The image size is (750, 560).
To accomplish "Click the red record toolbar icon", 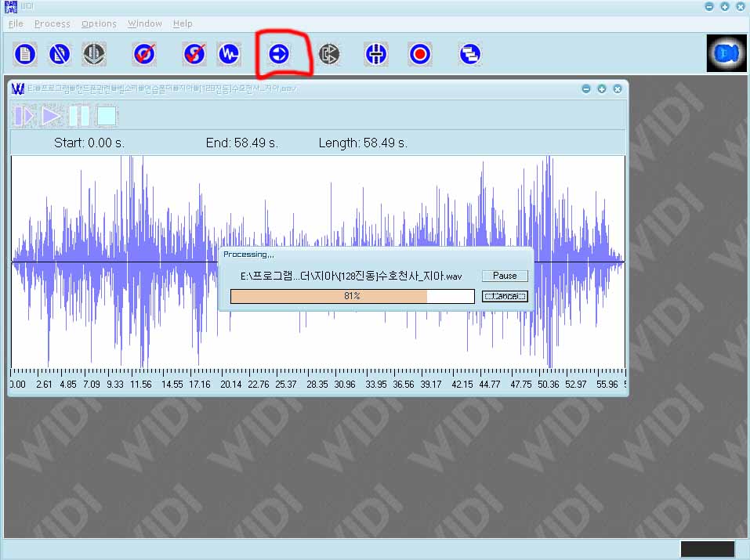I will point(420,54).
